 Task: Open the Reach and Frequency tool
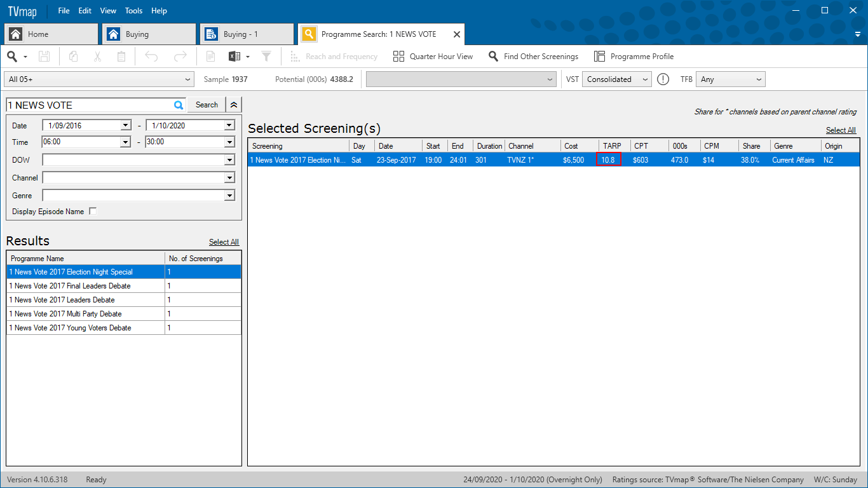[334, 57]
